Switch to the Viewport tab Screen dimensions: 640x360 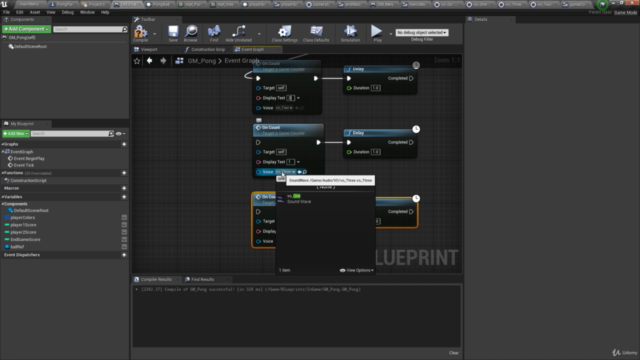click(x=149, y=49)
